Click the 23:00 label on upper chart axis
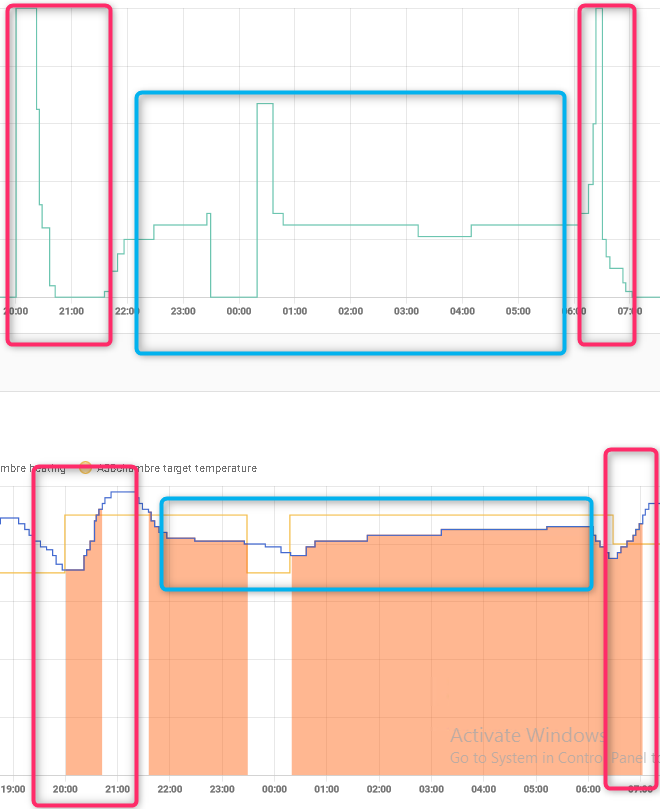The image size is (660, 809). (183, 311)
